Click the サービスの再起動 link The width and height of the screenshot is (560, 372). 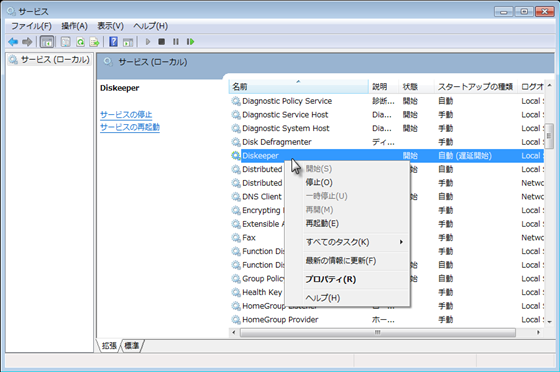pyautogui.click(x=130, y=127)
